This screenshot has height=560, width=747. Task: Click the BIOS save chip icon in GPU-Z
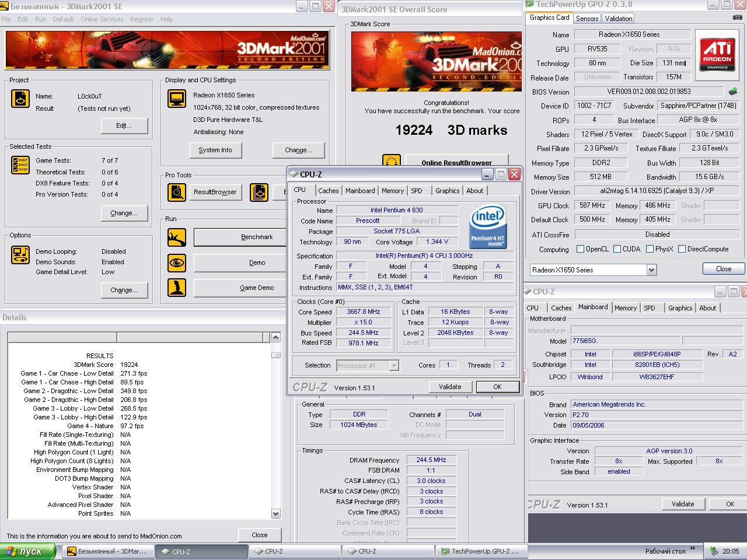(733, 92)
